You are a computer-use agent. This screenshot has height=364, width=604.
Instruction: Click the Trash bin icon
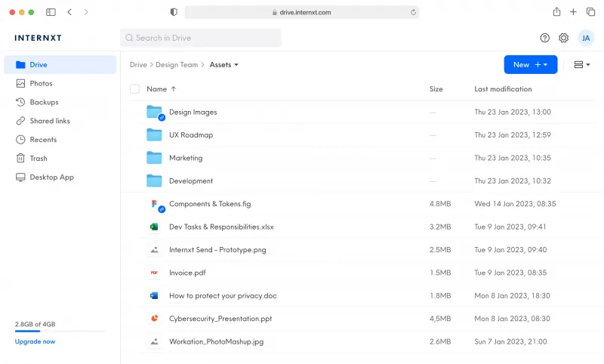click(20, 158)
